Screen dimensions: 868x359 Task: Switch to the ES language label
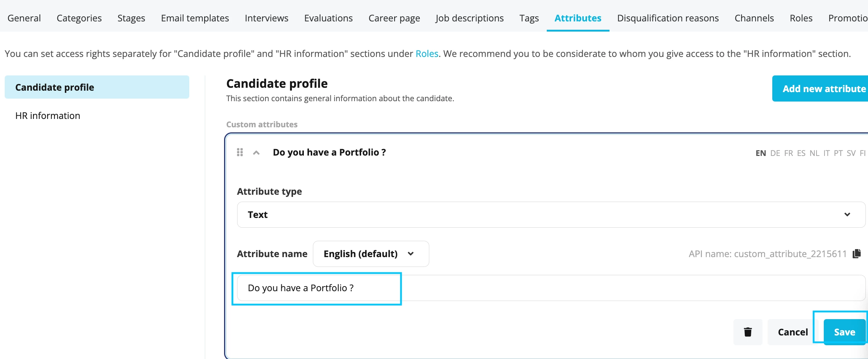coord(801,153)
